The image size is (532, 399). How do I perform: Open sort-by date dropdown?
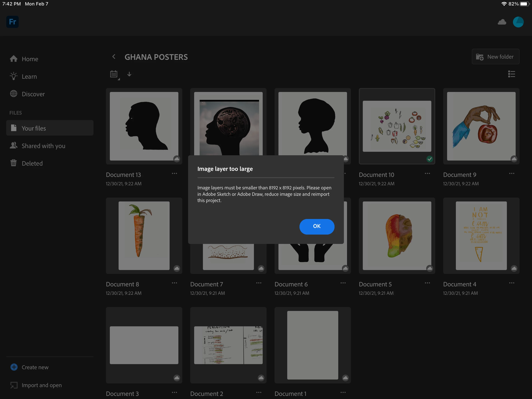(114, 74)
